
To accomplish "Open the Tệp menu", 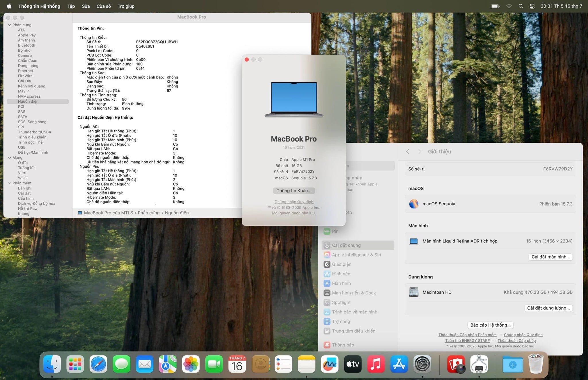I will (x=71, y=6).
